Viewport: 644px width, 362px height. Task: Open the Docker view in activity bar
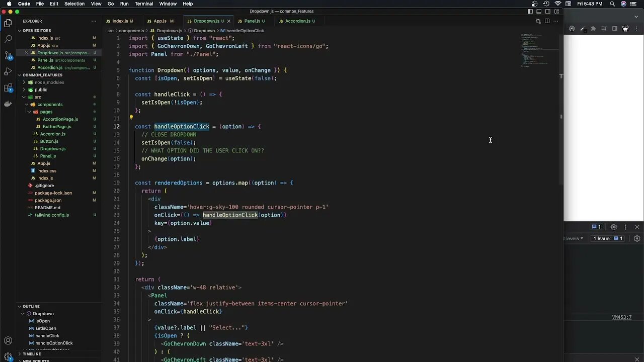[x=8, y=104]
